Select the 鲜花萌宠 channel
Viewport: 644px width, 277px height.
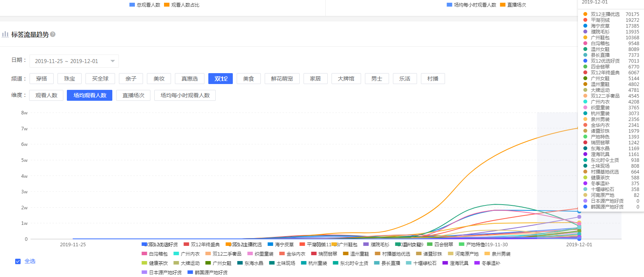click(x=282, y=79)
